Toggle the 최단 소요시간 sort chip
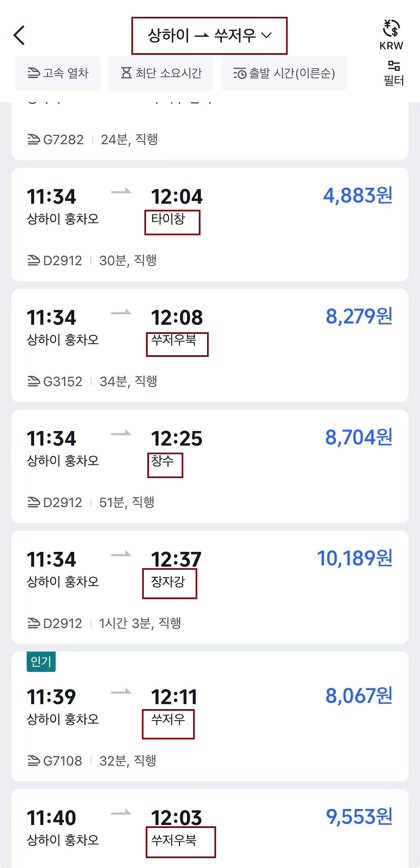 pyautogui.click(x=161, y=73)
